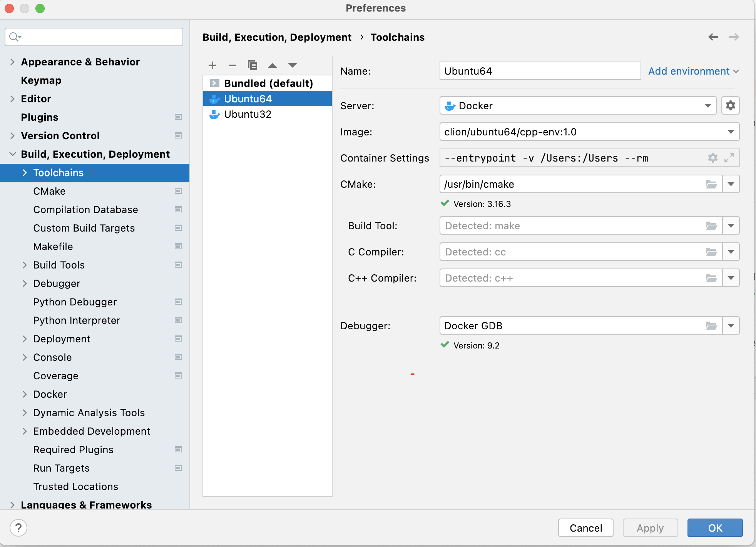Open the Server dropdown
This screenshot has height=547, width=756.
pos(708,105)
